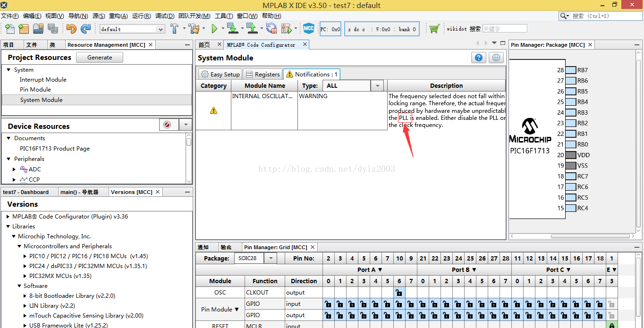The image size is (644, 328).
Task: Click the globe icon in System Module
Action: [x=496, y=58]
